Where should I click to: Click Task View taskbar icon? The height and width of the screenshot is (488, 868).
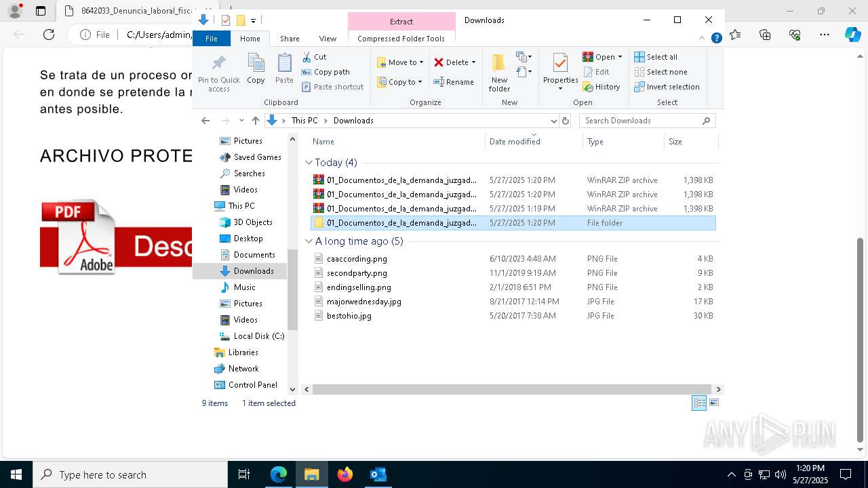click(x=244, y=474)
